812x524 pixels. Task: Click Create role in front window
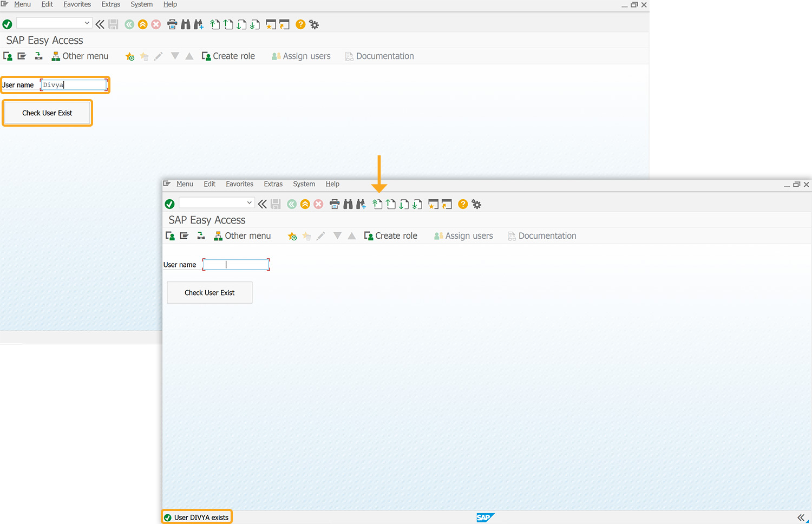[390, 236]
